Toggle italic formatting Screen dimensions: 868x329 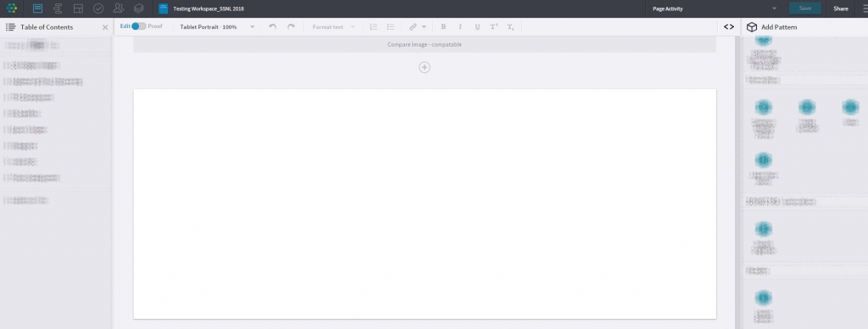coord(460,26)
